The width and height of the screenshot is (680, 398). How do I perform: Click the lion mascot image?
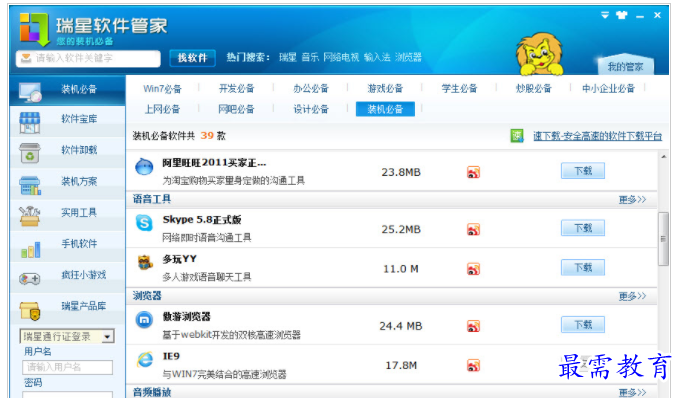click(x=539, y=54)
